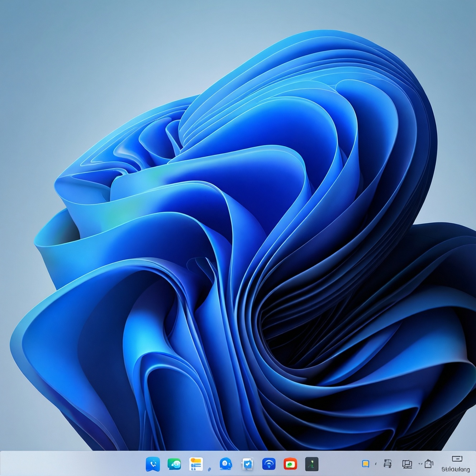The height and width of the screenshot is (476, 476).
Task: Click the printer-shaped system tray icon
Action: pyautogui.click(x=387, y=464)
